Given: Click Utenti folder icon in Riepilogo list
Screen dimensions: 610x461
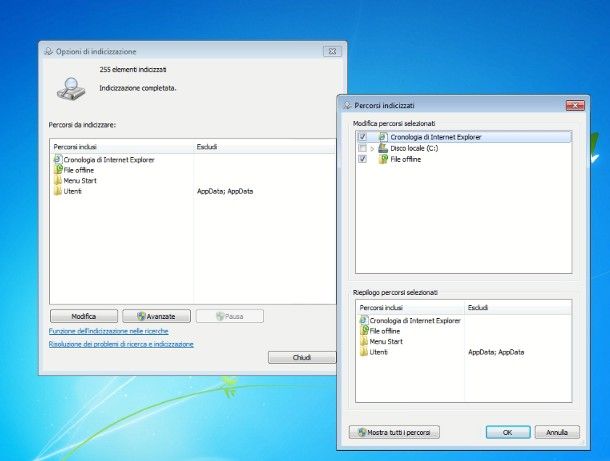Looking at the screenshot, I should (x=363, y=352).
